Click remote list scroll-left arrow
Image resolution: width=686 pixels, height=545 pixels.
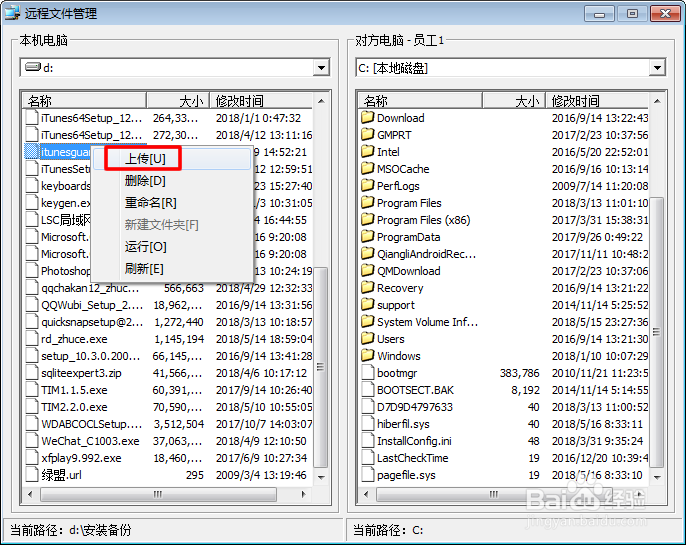366,494
